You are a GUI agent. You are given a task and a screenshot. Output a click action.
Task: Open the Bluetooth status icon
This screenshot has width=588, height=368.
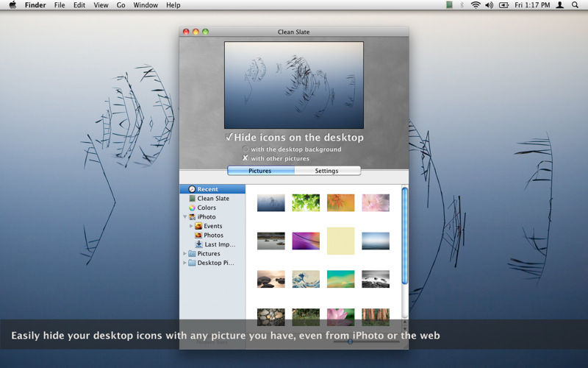pos(462,5)
